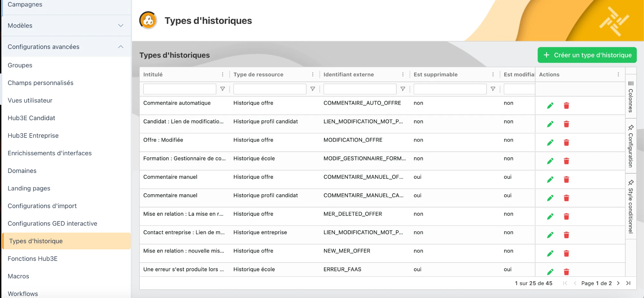Image resolution: width=644 pixels, height=298 pixels.
Task: Open Intitulé column menu
Action: tap(223, 74)
